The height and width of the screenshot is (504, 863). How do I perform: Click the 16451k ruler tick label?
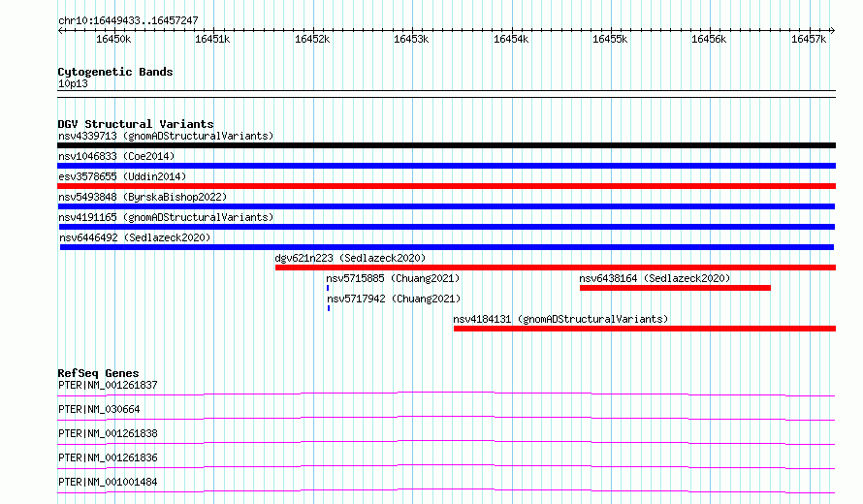pyautogui.click(x=212, y=39)
